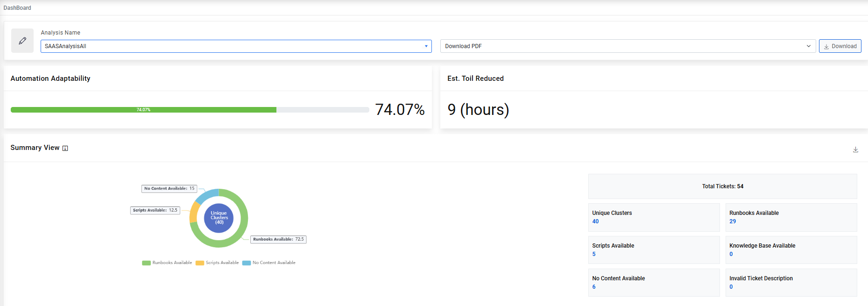Open the Runbooks Available count 29
Image resolution: width=868 pixels, height=306 pixels.
(x=733, y=221)
